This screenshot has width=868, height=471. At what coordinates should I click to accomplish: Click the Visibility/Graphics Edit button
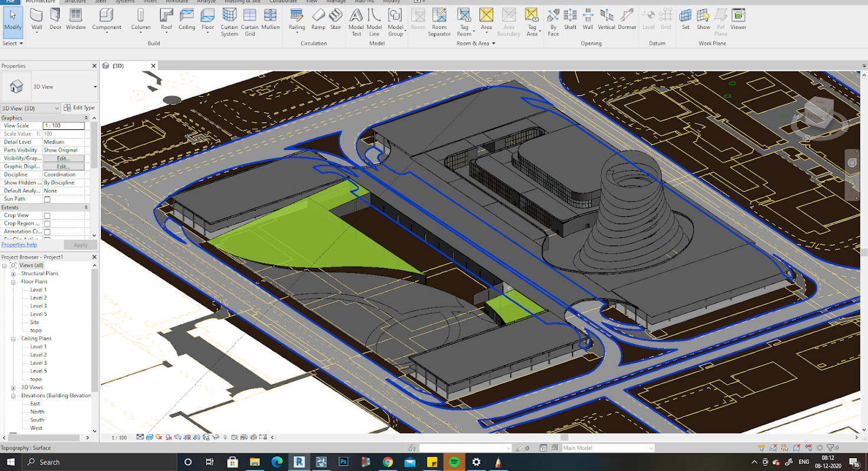64,158
